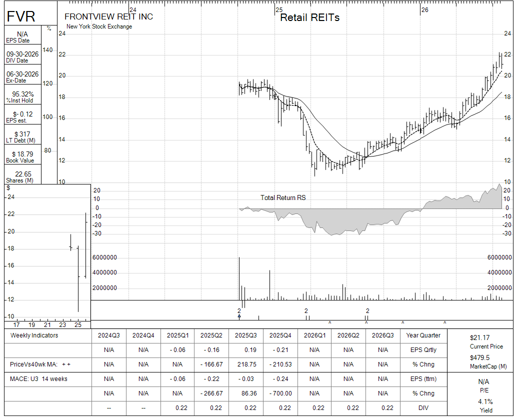
Task: Click MACE: U3 14 weeks indicator
Action: pos(38,379)
